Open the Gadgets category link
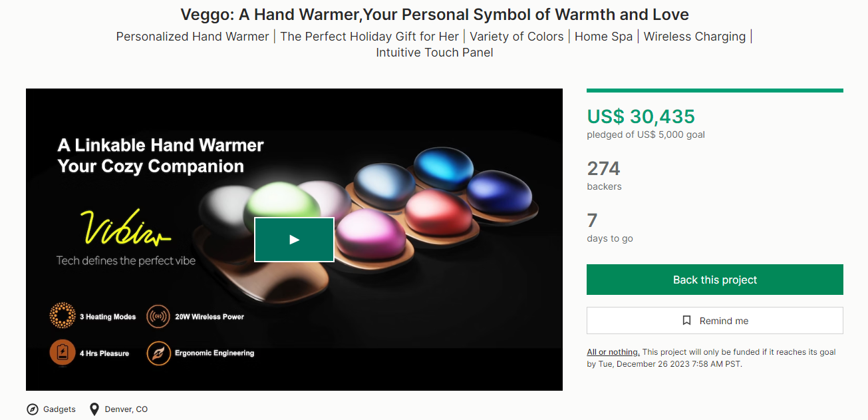The width and height of the screenshot is (868, 420). tap(59, 409)
